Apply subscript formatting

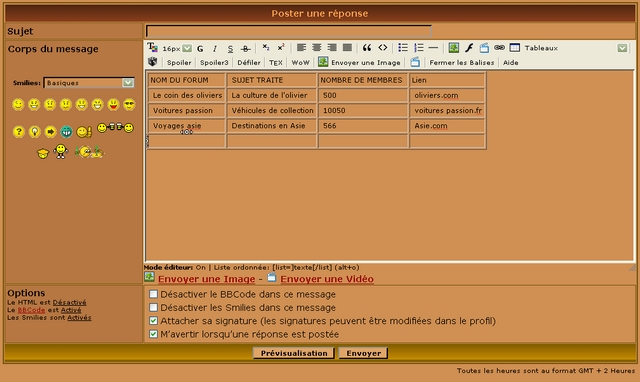coord(266,47)
